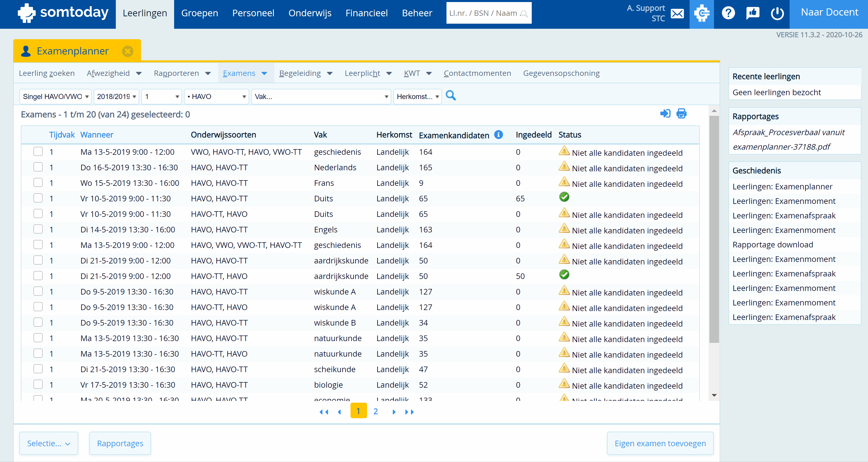Open the HAVO onderwijssoort dropdown
Image resolution: width=868 pixels, height=462 pixels.
[x=216, y=97]
